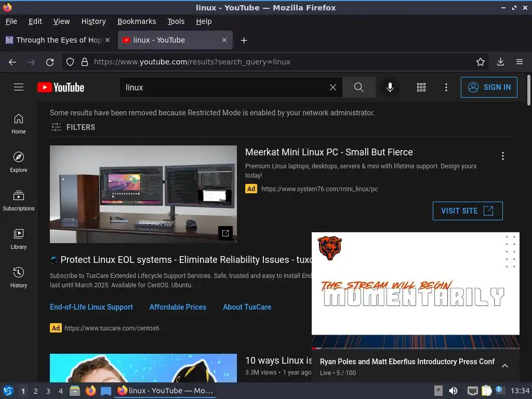Screen dimensions: 532x399
Task: Open the volume control in tray
Action: coord(453,391)
